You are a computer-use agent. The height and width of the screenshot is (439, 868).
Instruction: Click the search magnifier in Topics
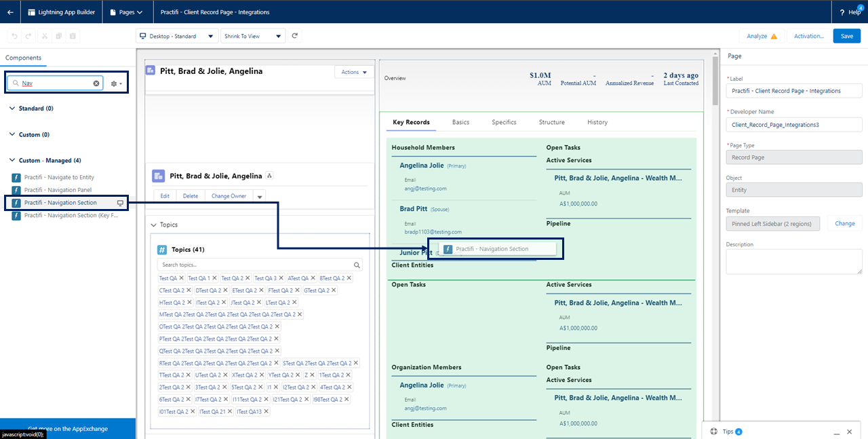tap(357, 265)
